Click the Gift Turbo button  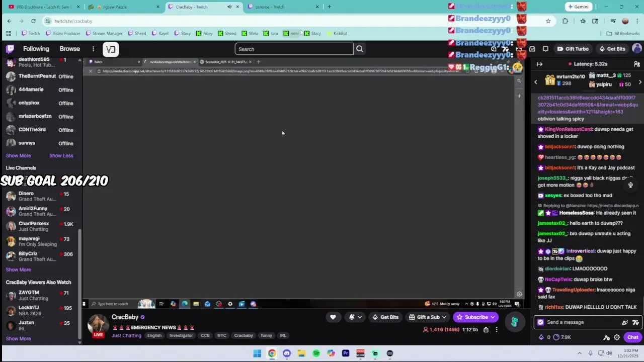point(573,49)
